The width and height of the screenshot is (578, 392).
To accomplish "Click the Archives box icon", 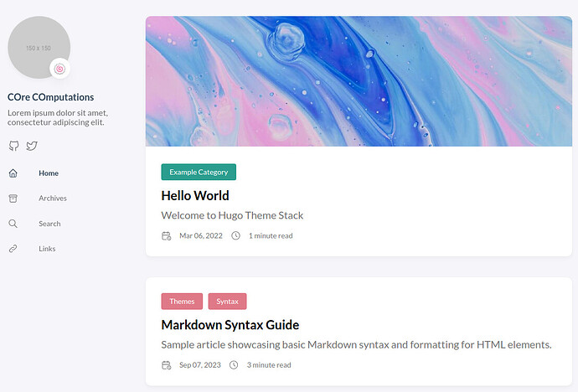I will tap(13, 199).
